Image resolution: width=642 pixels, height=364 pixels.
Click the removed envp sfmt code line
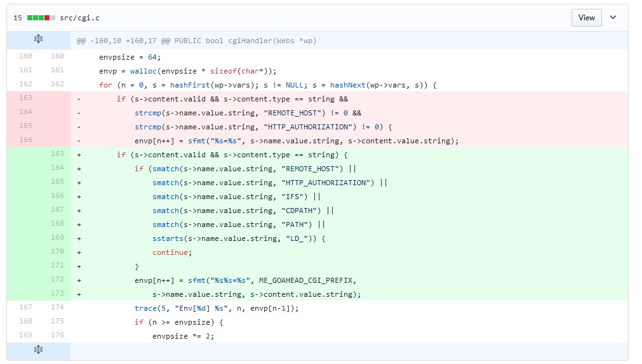[296, 141]
